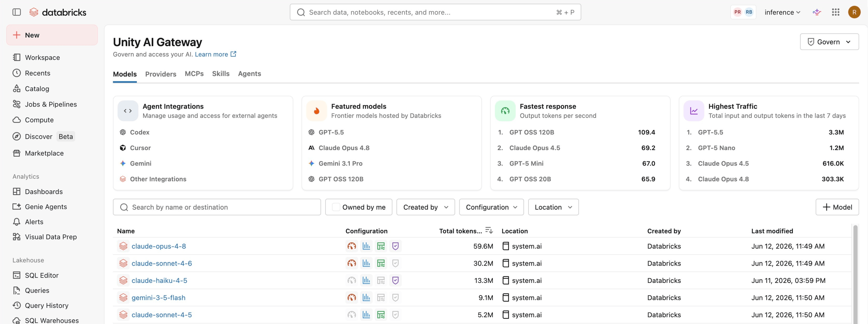
Task: Click the Genie Agents icon in sidebar
Action: point(16,207)
